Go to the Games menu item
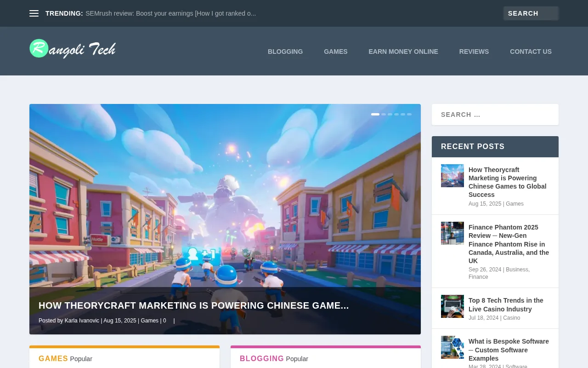The image size is (588, 368). click(335, 52)
